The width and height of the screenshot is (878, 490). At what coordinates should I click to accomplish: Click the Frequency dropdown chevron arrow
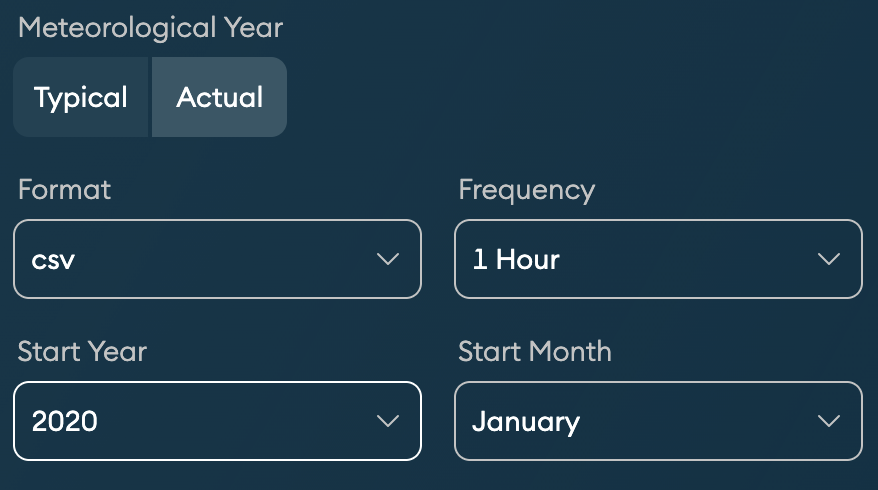828,260
